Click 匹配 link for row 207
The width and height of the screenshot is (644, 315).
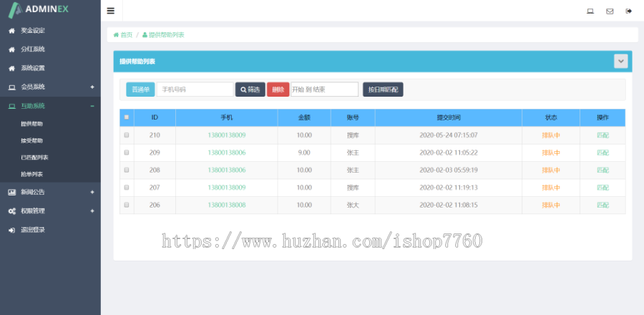click(602, 188)
